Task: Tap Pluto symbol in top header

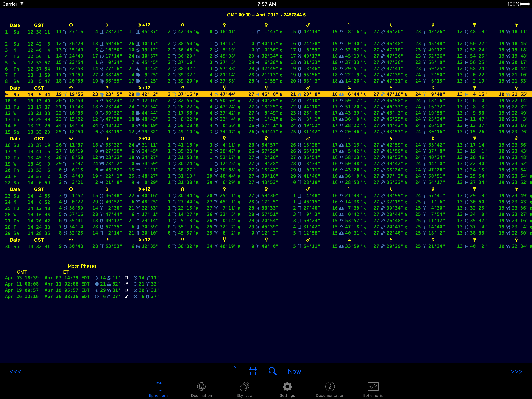Action: [x=516, y=25]
